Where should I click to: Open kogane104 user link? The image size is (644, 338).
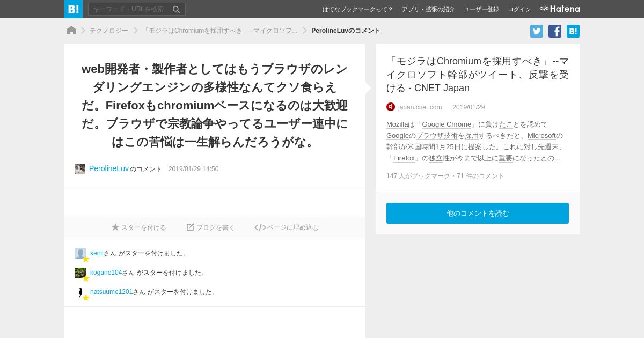106,273
